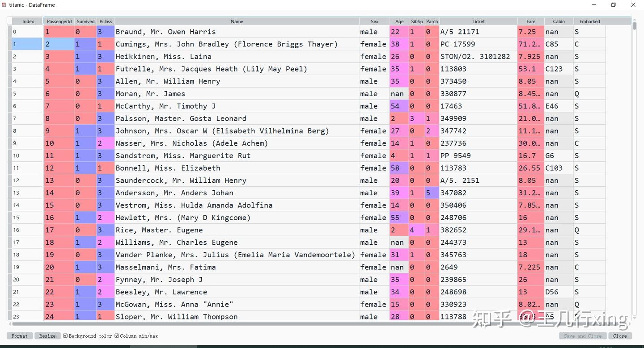The width and height of the screenshot is (644, 348).
Task: Select "Andersson, Mr. Anders Johan" cell
Action: tap(237, 193)
